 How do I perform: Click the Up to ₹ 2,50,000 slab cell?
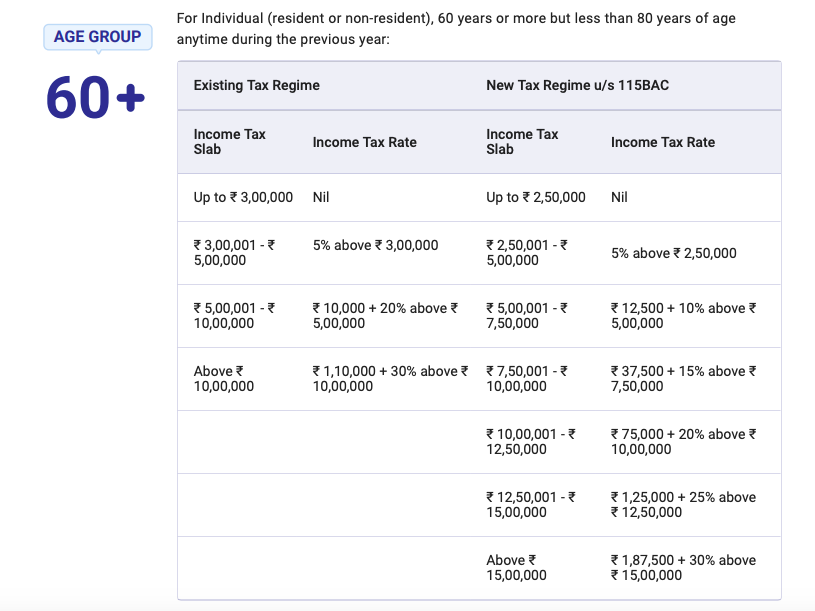coord(536,197)
